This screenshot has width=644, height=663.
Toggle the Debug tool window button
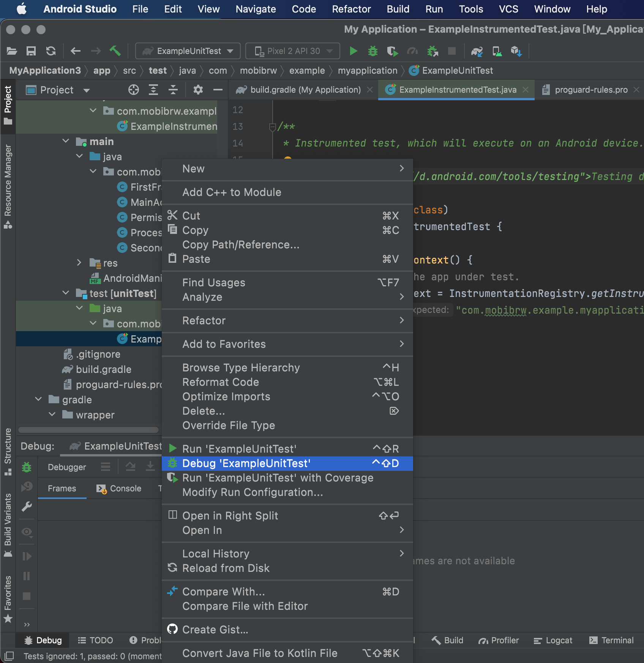tap(43, 640)
